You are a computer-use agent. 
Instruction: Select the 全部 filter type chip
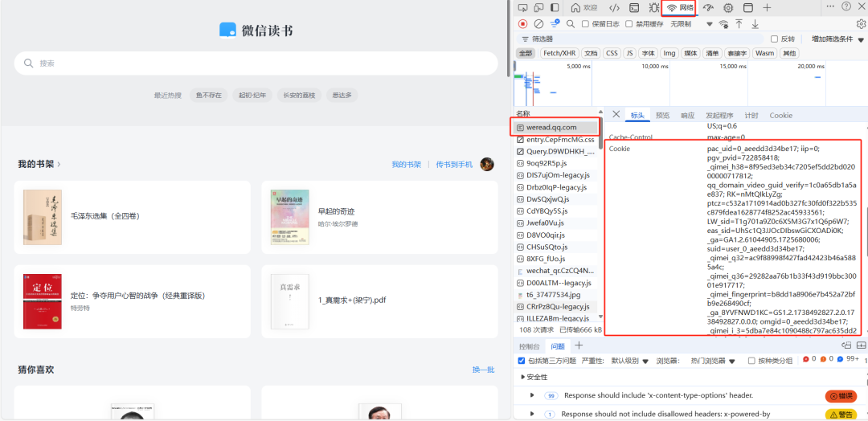click(526, 53)
